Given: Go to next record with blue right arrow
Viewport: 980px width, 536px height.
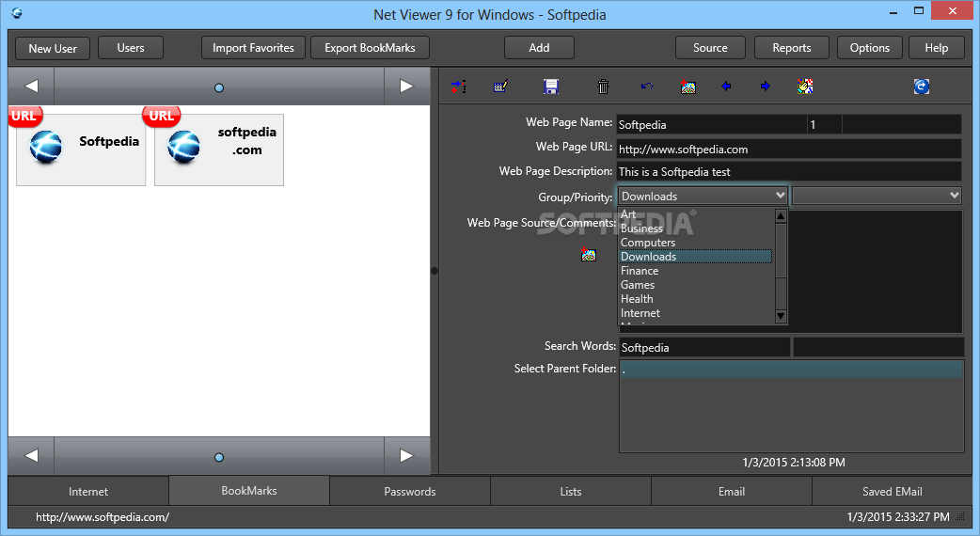Looking at the screenshot, I should click(x=765, y=87).
